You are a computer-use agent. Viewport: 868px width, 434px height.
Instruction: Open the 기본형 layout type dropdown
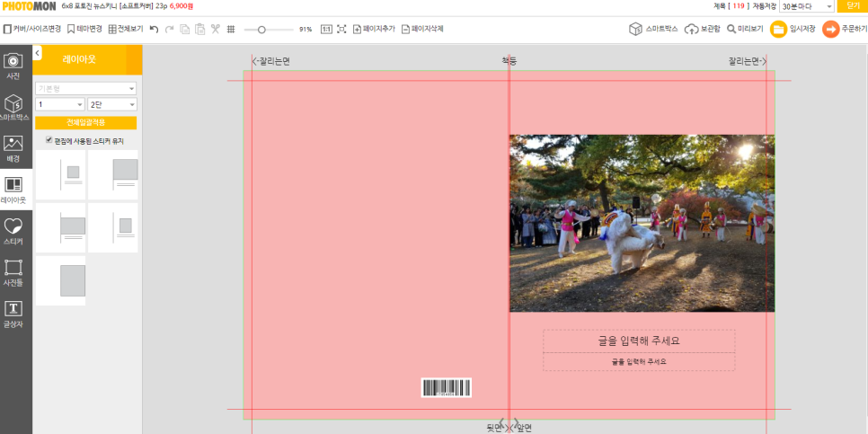(85, 89)
